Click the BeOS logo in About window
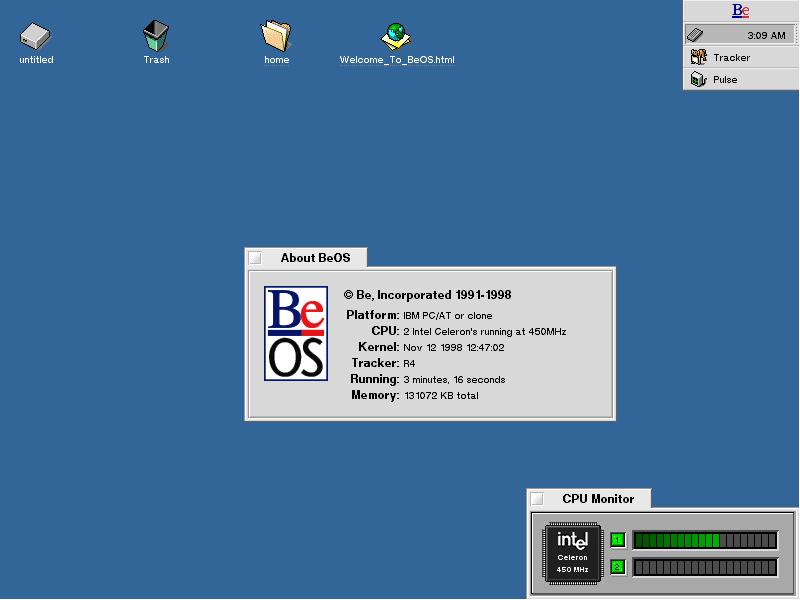The height and width of the screenshot is (600, 800). tap(296, 333)
